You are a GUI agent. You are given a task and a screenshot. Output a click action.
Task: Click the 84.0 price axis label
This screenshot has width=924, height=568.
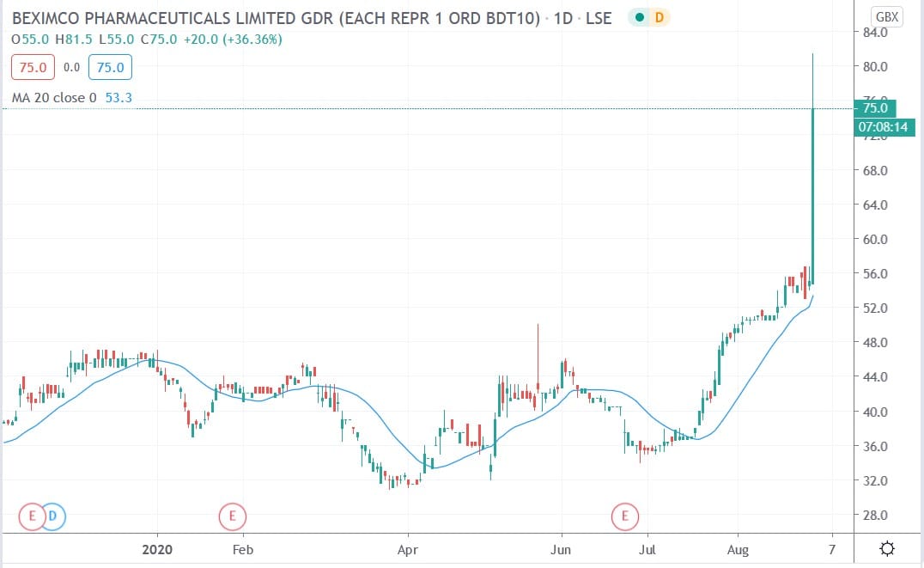875,33
